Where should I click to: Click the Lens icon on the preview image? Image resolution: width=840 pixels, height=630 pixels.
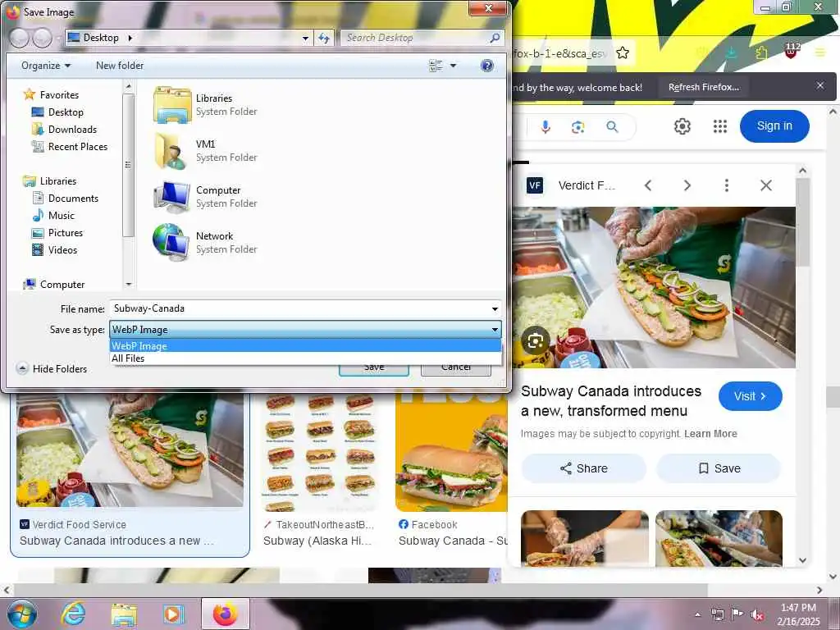535,340
